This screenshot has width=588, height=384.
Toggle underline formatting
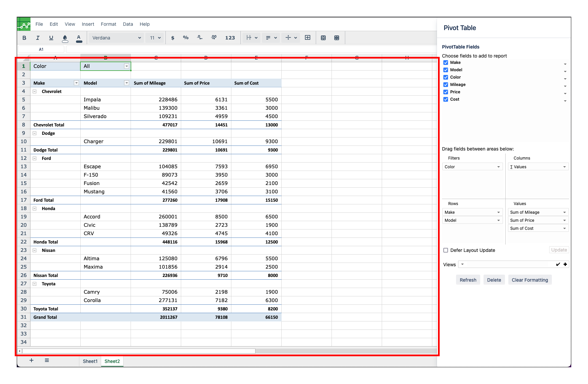(51, 37)
